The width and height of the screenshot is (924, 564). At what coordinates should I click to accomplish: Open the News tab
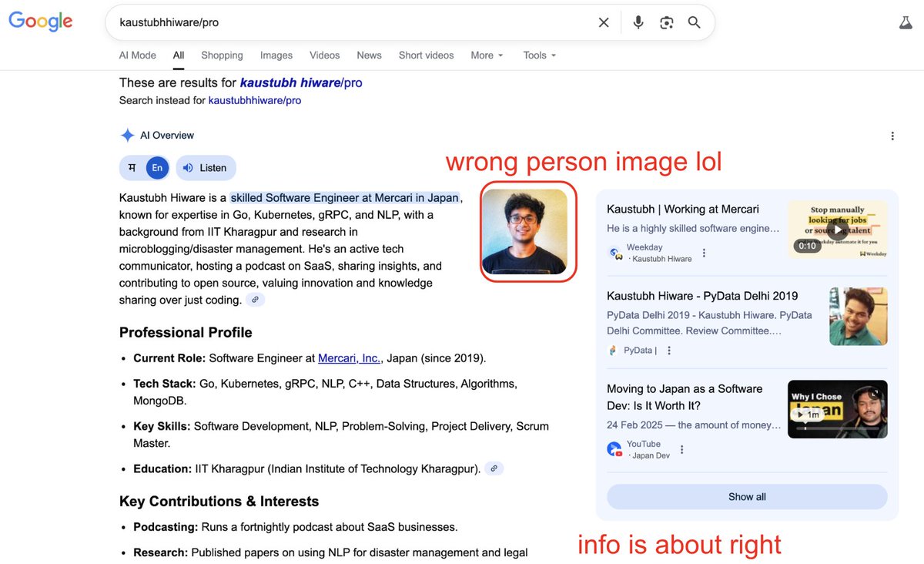click(369, 55)
